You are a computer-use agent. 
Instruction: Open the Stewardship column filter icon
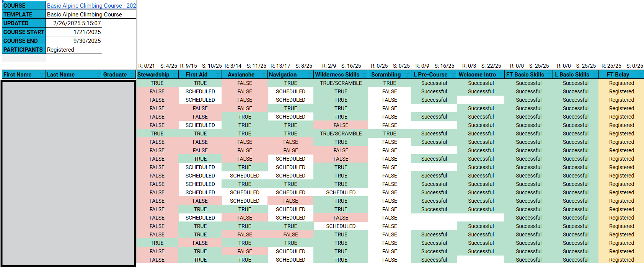click(x=174, y=75)
